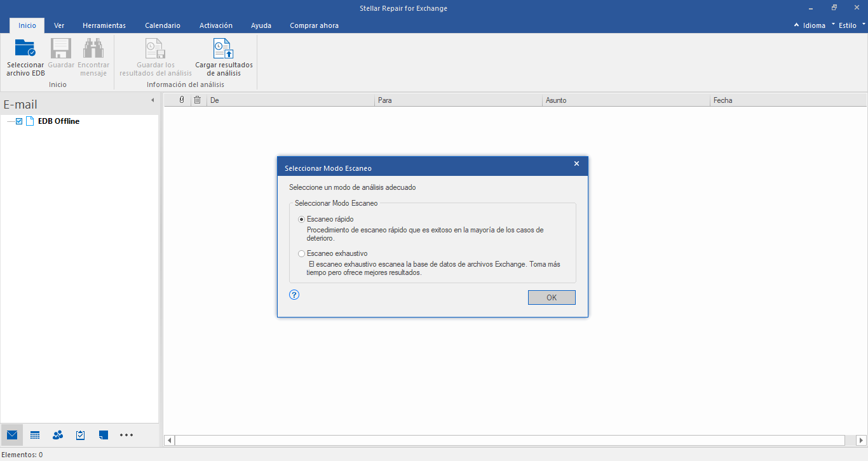The image size is (868, 461).
Task: Close the Seleccionar Modo Escaneo dialog
Action: point(576,164)
